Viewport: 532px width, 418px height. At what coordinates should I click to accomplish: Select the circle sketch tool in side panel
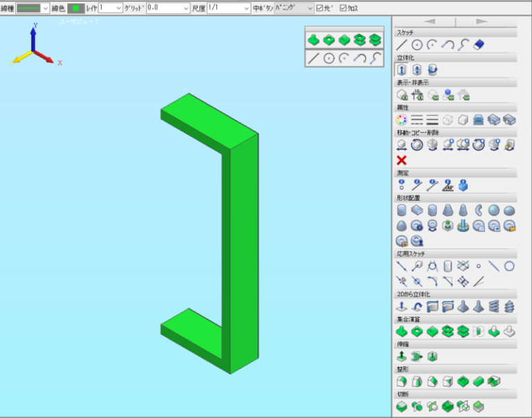(417, 45)
